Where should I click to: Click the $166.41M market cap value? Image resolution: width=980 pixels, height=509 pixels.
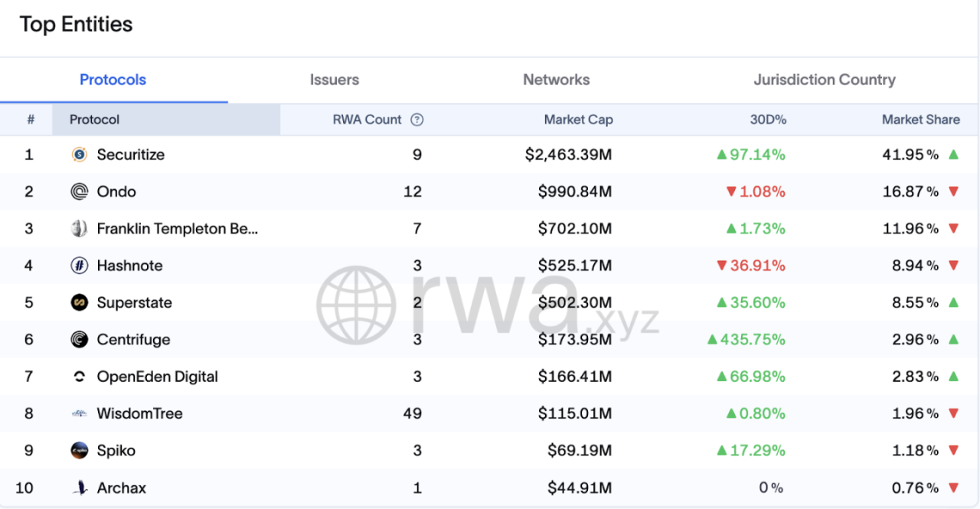(x=575, y=377)
